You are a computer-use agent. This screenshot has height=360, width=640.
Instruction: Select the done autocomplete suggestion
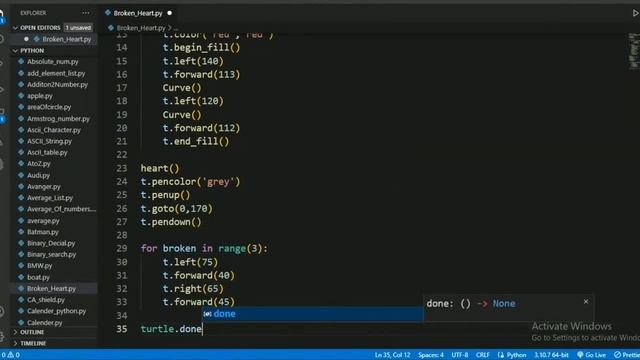point(313,314)
